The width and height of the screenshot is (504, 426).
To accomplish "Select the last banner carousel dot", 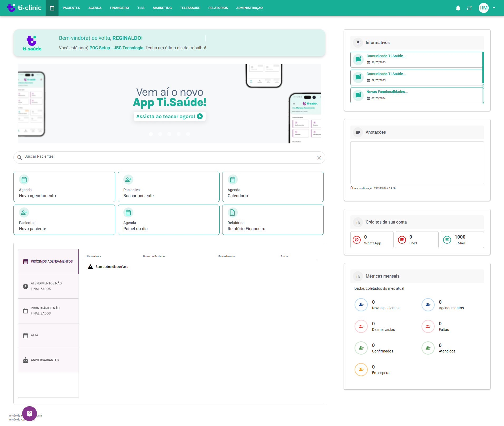I will 188,134.
